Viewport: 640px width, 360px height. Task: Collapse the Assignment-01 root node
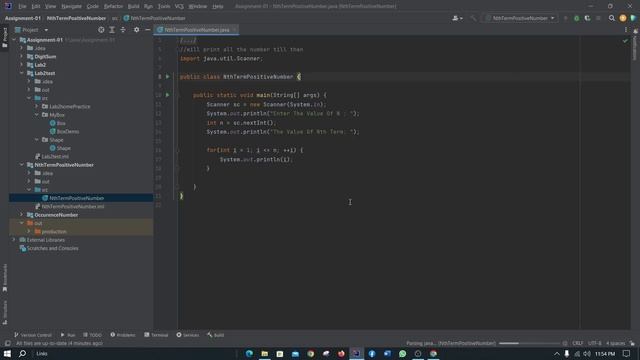tap(14, 40)
